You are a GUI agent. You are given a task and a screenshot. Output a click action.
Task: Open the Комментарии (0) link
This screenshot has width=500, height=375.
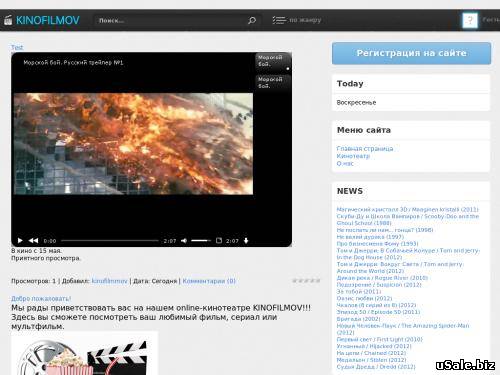point(209,281)
